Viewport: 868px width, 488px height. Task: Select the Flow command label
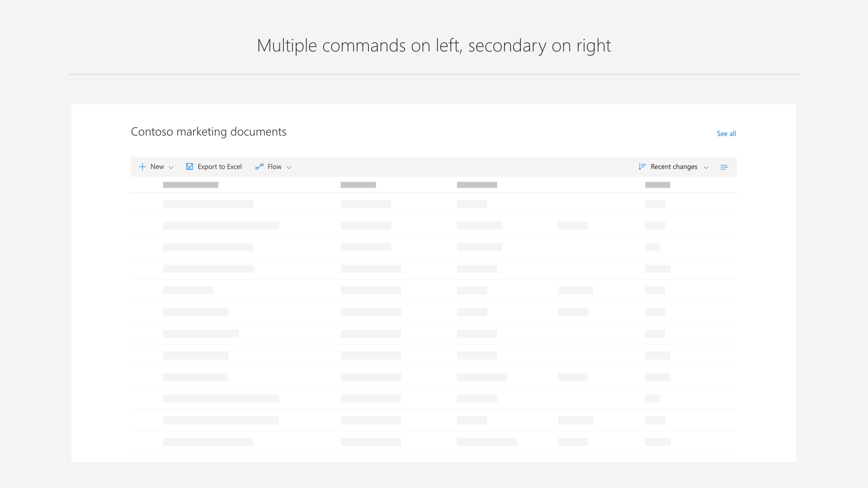[x=274, y=167]
